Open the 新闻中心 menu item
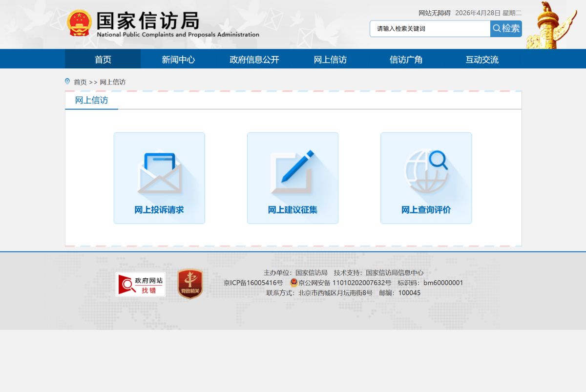Screen dimensions: 586x392 [178, 59]
